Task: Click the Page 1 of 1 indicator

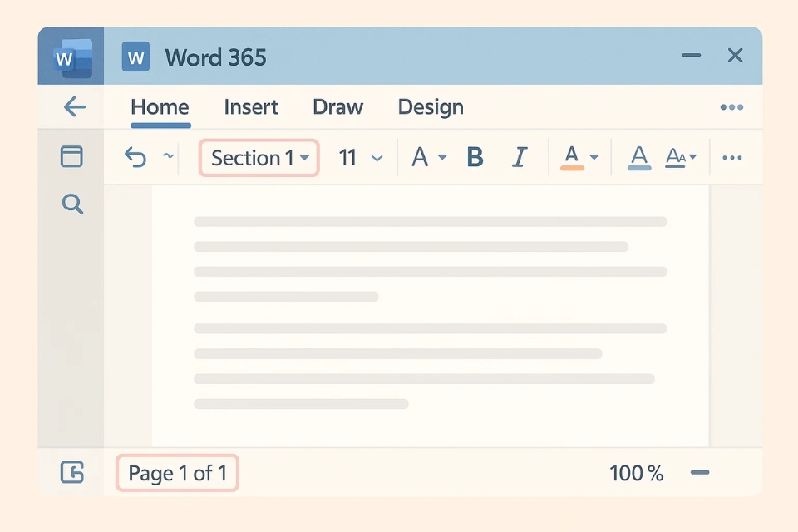Action: tap(177, 474)
